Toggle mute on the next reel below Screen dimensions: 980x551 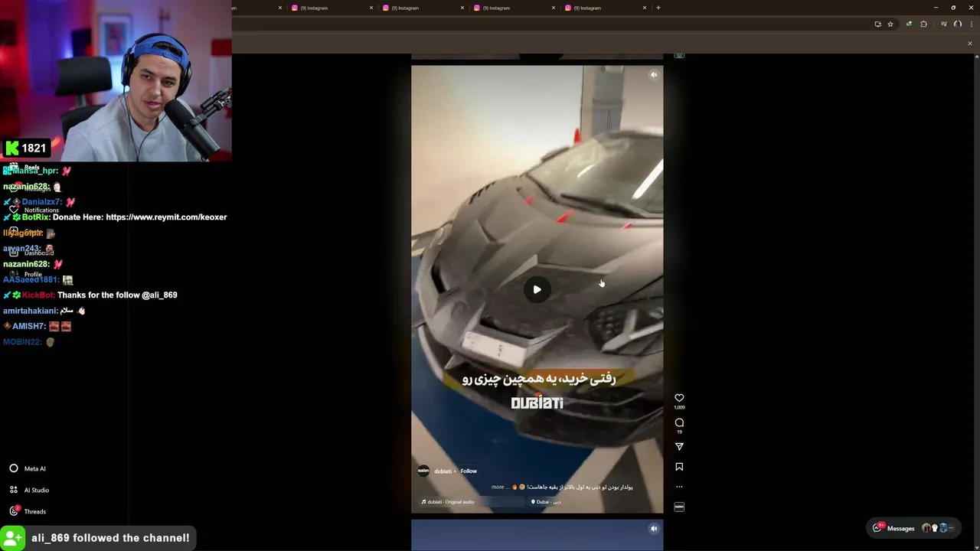pyautogui.click(x=654, y=528)
